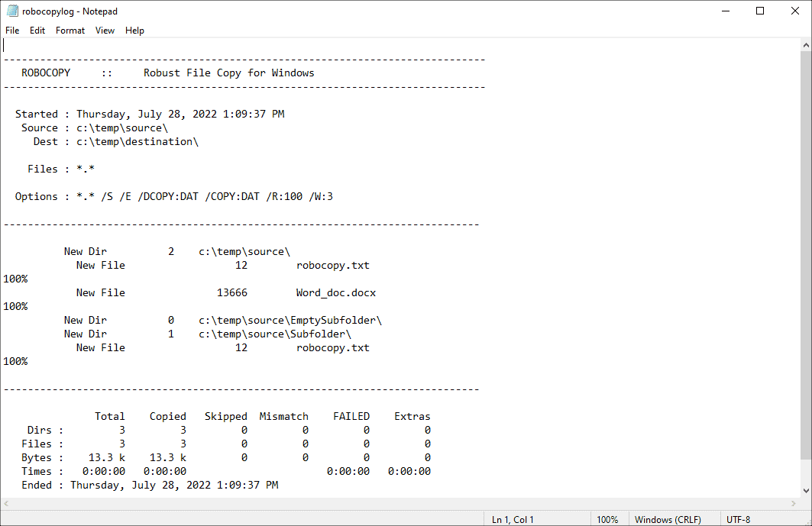Open the View menu
812x526 pixels.
[105, 31]
